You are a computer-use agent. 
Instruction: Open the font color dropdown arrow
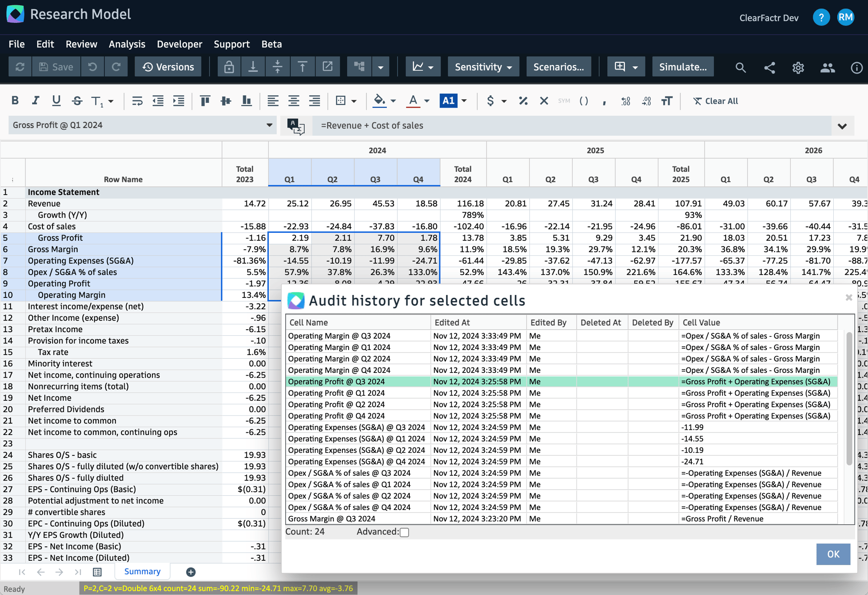(427, 101)
